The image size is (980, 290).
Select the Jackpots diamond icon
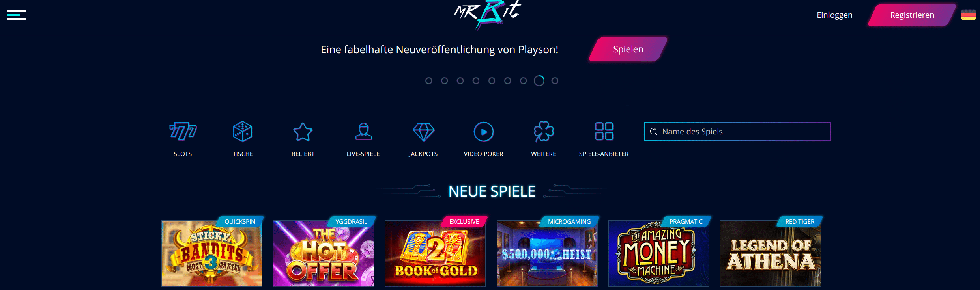[423, 132]
